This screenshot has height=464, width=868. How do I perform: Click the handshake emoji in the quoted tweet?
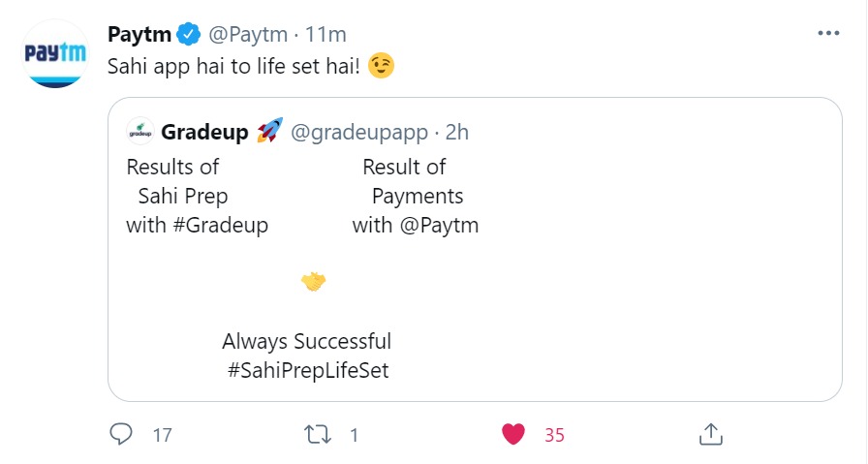point(313,282)
